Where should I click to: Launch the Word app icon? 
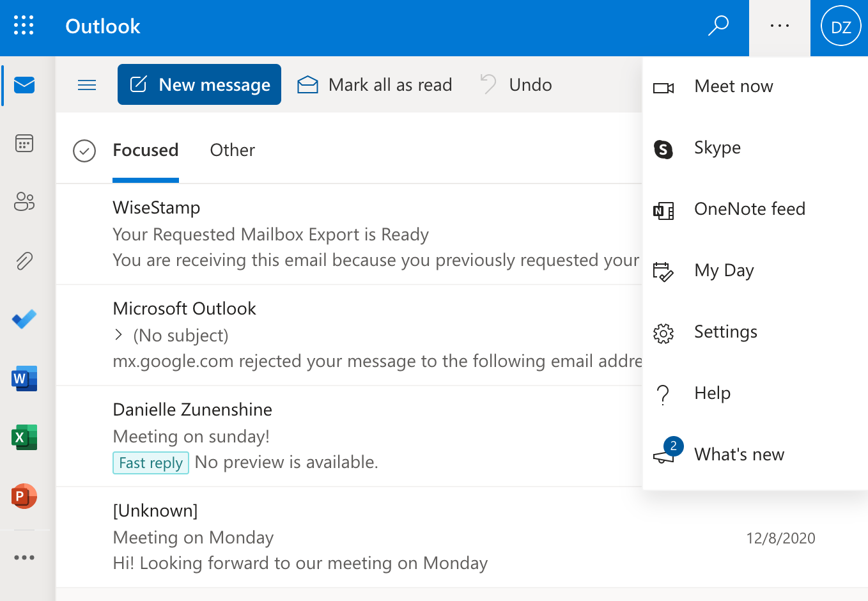(x=24, y=379)
